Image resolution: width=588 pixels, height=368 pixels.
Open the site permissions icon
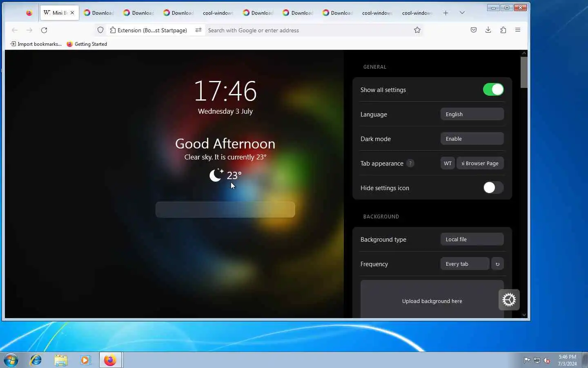pos(198,30)
